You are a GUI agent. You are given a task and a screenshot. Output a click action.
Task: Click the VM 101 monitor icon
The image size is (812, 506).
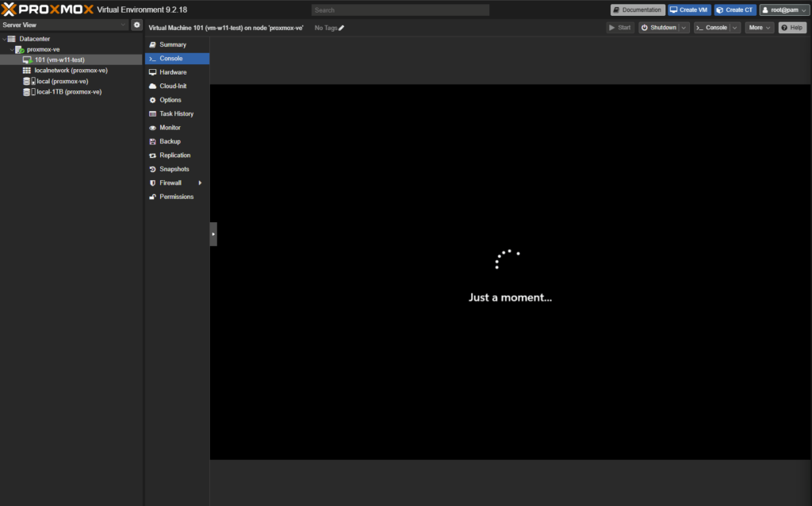28,60
